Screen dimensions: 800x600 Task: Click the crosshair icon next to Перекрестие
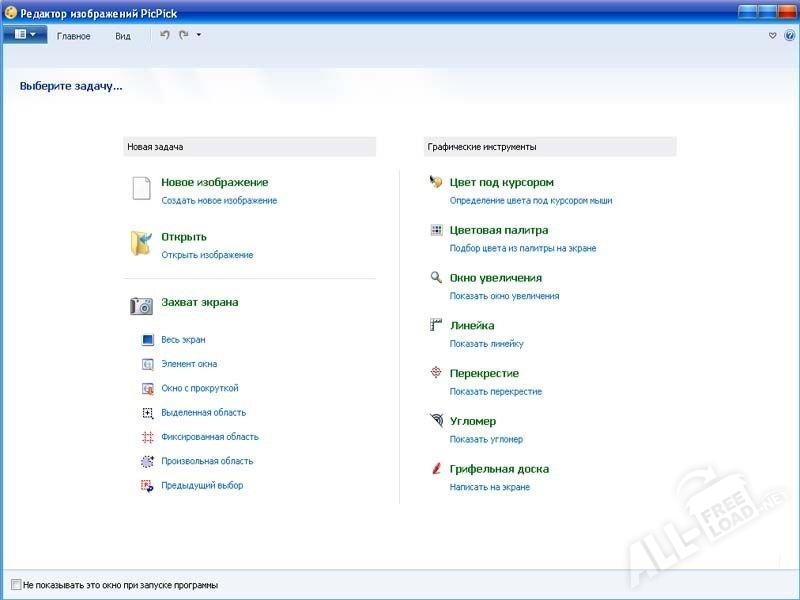click(x=436, y=373)
